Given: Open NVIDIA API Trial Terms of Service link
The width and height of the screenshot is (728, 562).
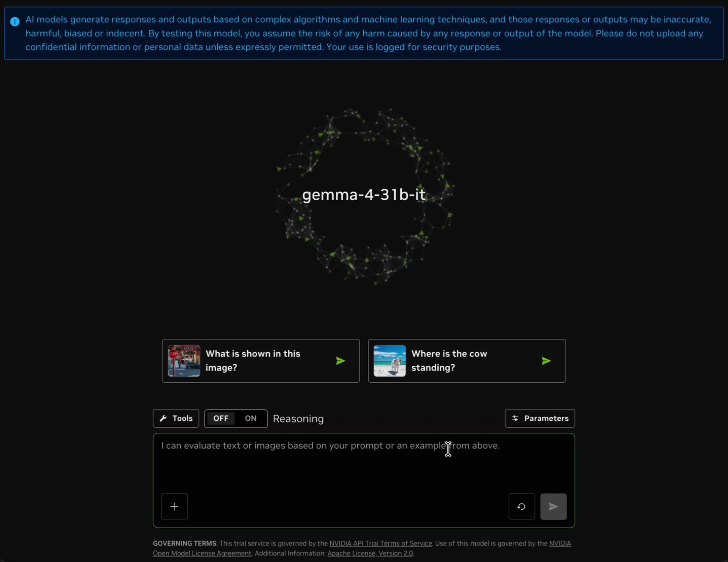Looking at the screenshot, I should 380,543.
